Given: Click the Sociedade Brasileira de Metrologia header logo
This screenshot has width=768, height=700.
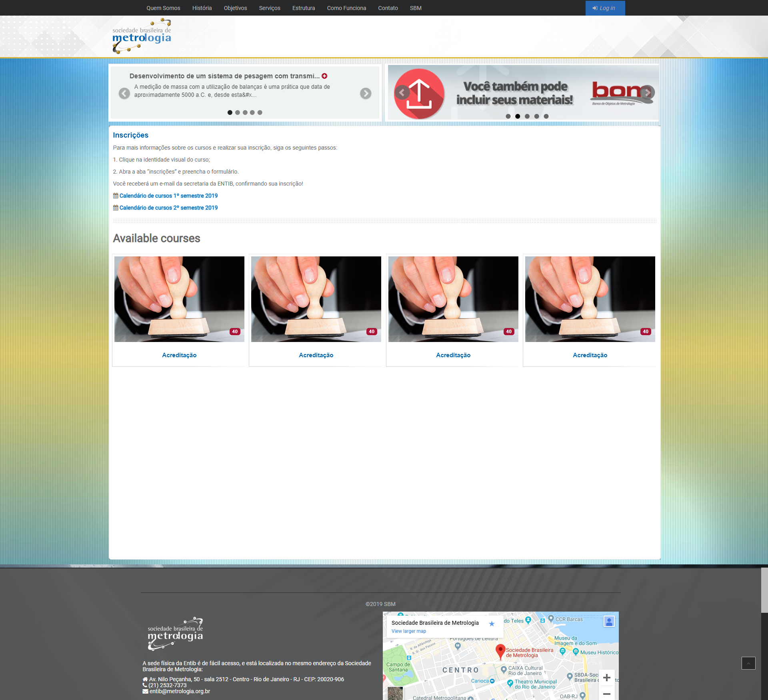Looking at the screenshot, I should (142, 36).
